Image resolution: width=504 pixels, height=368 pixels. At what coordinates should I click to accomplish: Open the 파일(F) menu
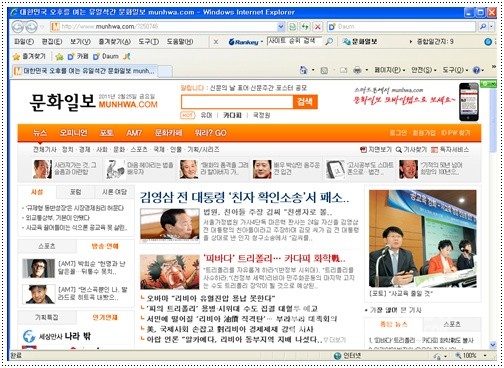[x=24, y=42]
